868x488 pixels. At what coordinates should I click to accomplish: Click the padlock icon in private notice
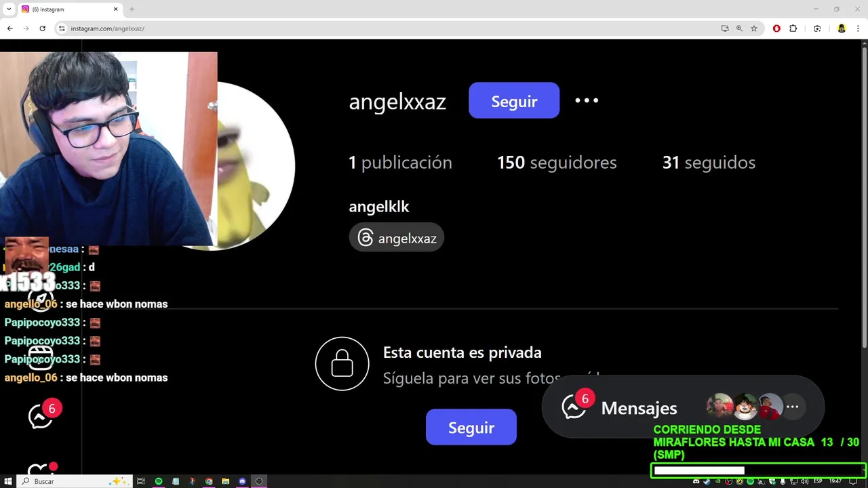(342, 364)
